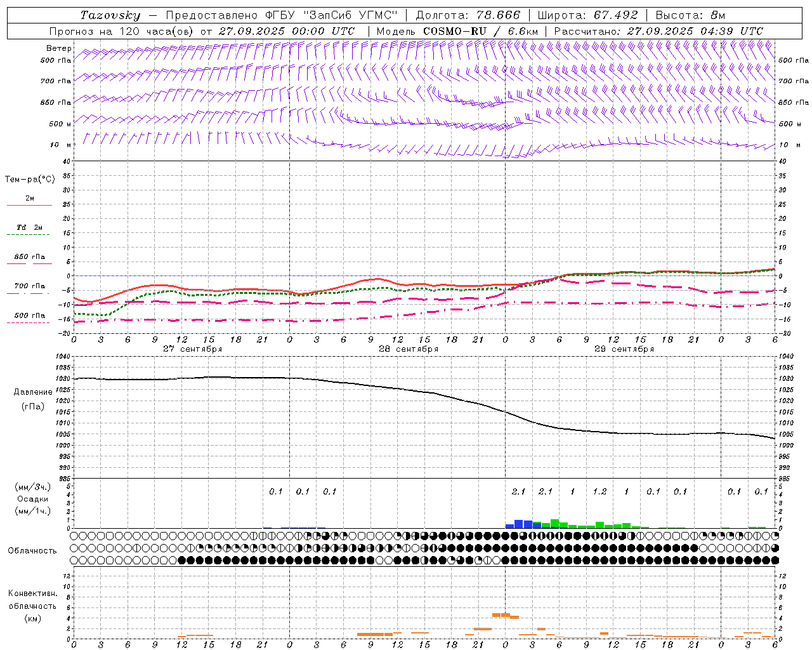Click the Tazovsky station name in header
The width and height of the screenshot is (812, 650).
[110, 15]
